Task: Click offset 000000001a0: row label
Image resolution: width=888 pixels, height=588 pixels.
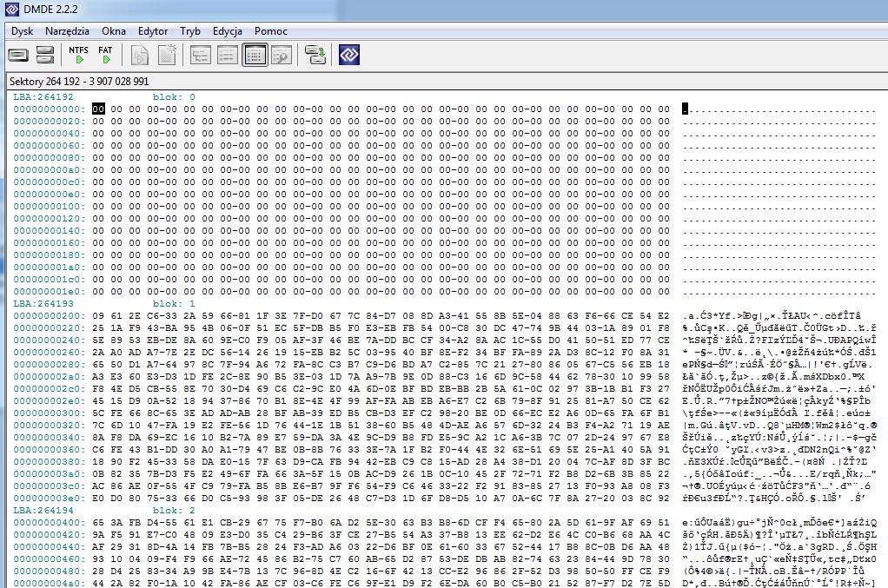Action: (50, 268)
